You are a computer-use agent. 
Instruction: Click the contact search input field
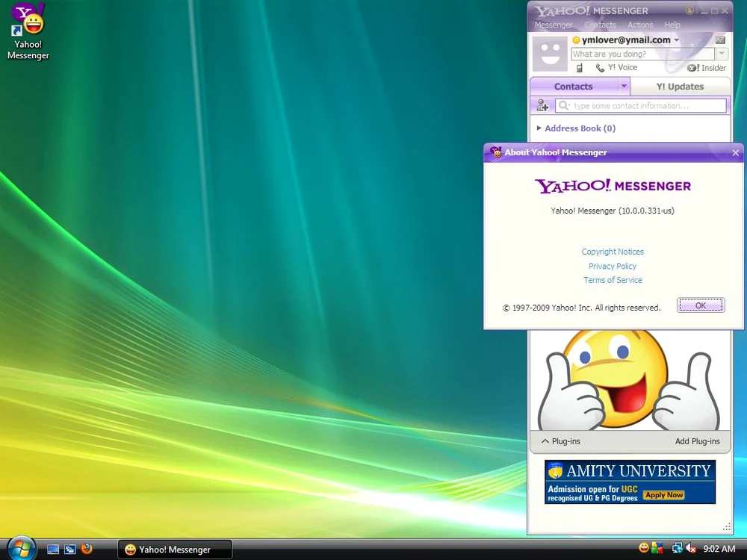(641, 106)
